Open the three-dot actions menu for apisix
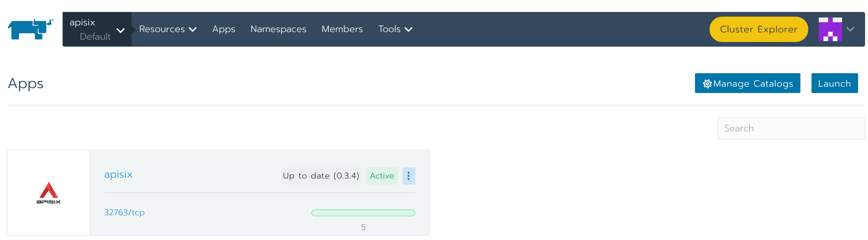Image resolution: width=868 pixels, height=240 pixels. point(408,176)
